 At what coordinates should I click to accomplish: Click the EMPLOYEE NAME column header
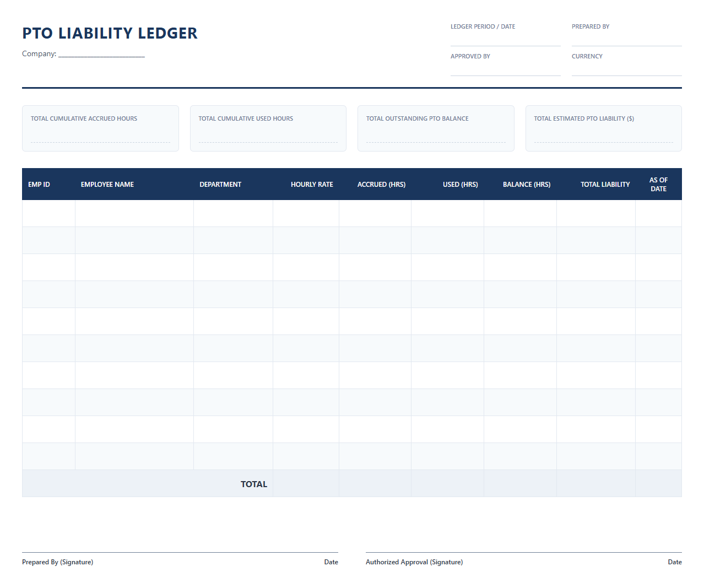[x=134, y=184]
